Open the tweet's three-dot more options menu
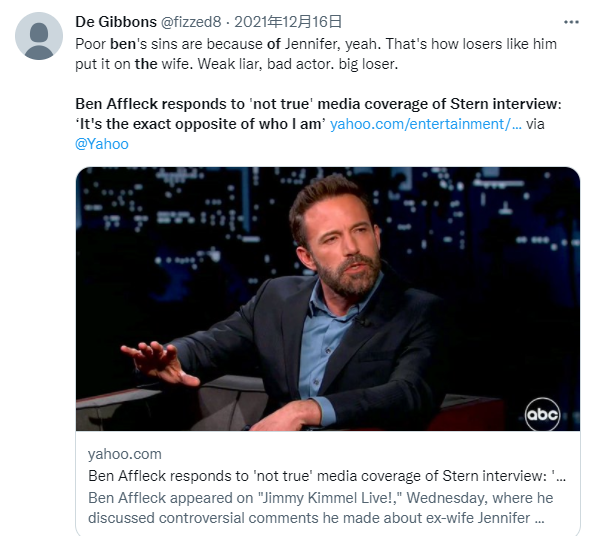The width and height of the screenshot is (595, 536). 571,22
